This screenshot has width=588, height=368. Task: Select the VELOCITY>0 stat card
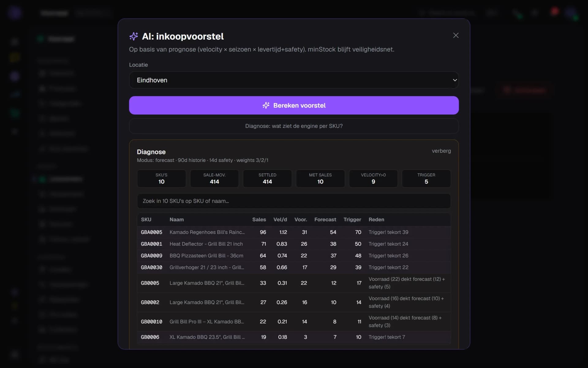373,178
